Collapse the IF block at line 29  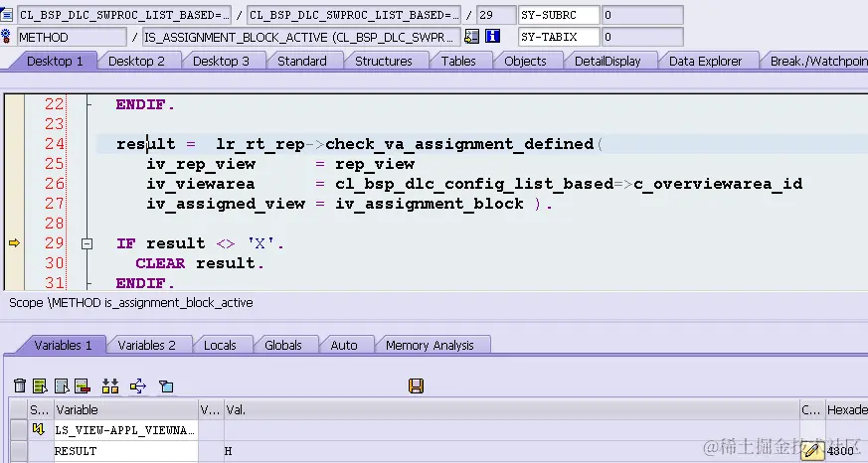[87, 243]
